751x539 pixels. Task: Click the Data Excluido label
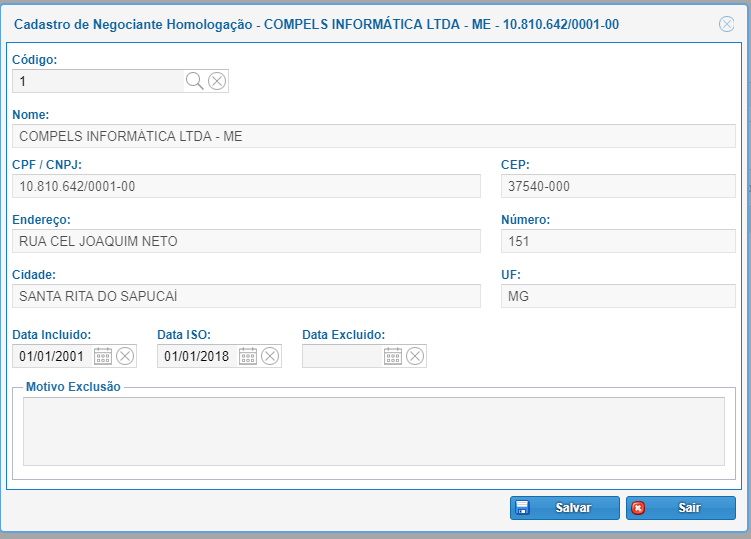343,334
